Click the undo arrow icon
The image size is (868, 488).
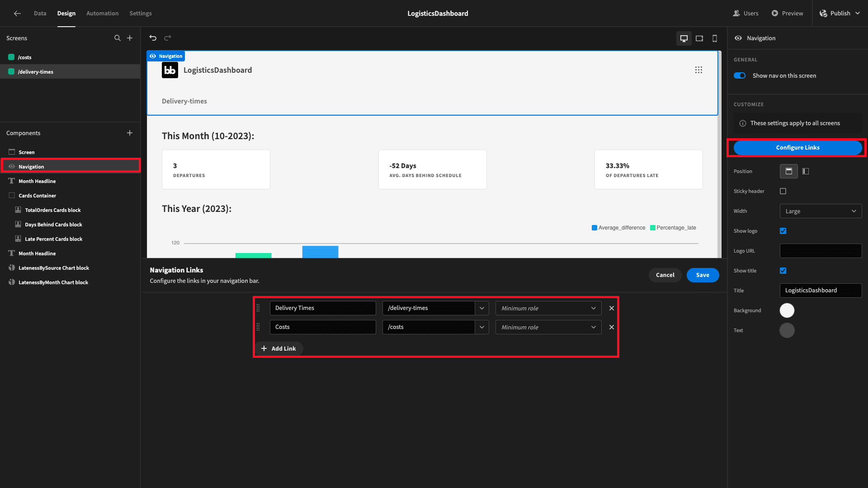153,38
